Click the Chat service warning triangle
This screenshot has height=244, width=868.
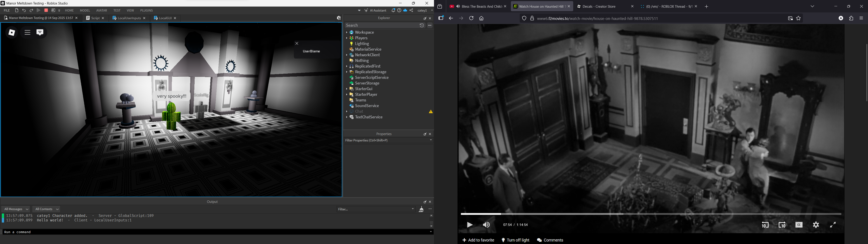tap(431, 112)
